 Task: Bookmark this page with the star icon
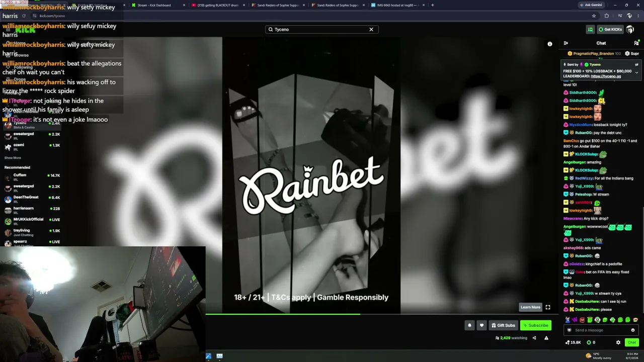point(594,16)
